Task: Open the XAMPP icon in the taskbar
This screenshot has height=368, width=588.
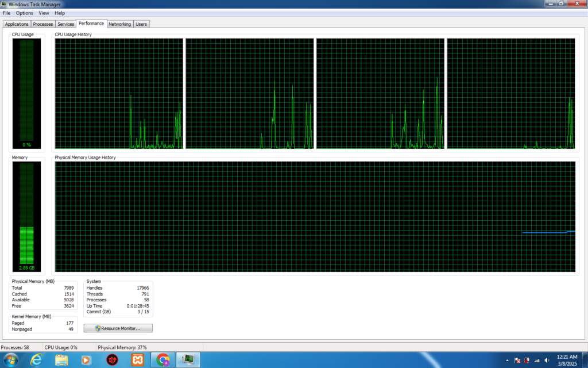Action: [x=138, y=360]
